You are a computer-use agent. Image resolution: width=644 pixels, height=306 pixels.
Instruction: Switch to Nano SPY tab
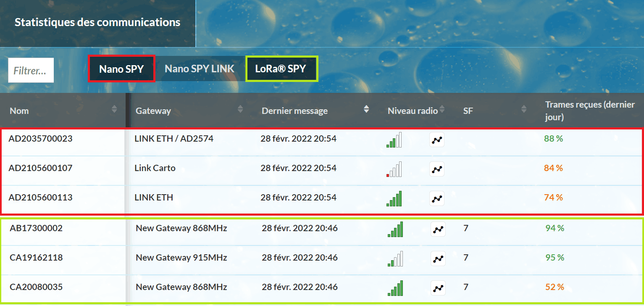[x=121, y=69]
